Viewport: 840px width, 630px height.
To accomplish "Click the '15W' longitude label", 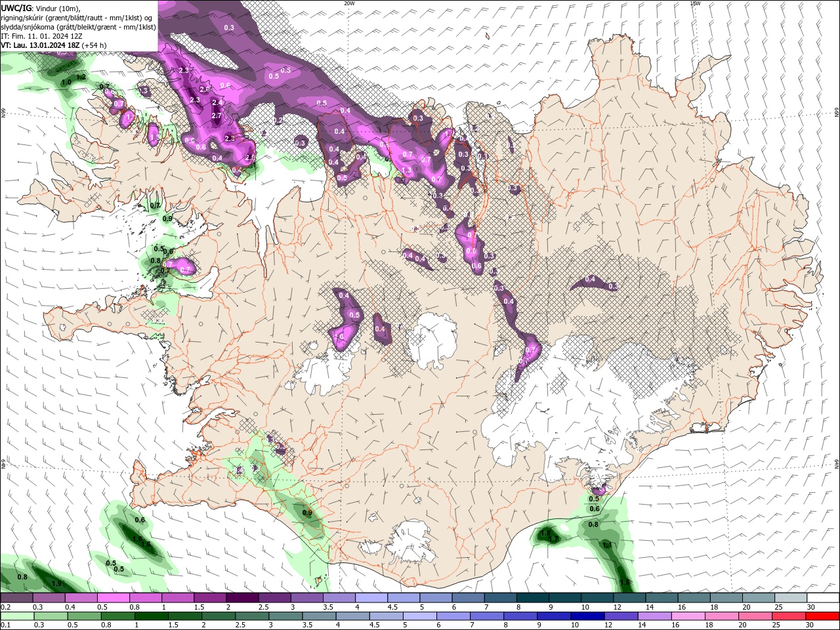I will pyautogui.click(x=694, y=3).
